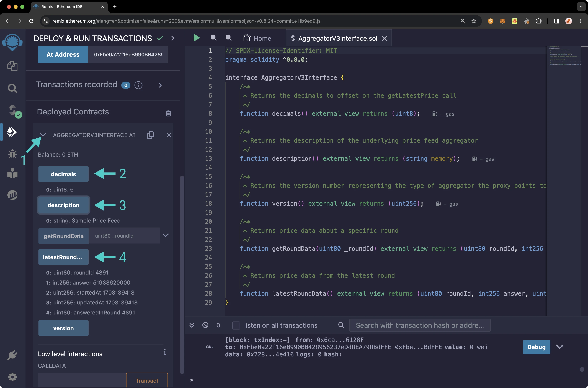The height and width of the screenshot is (388, 588).
Task: Expand the AGGREGATORV3INTERFACE contract panel
Action: click(x=42, y=135)
